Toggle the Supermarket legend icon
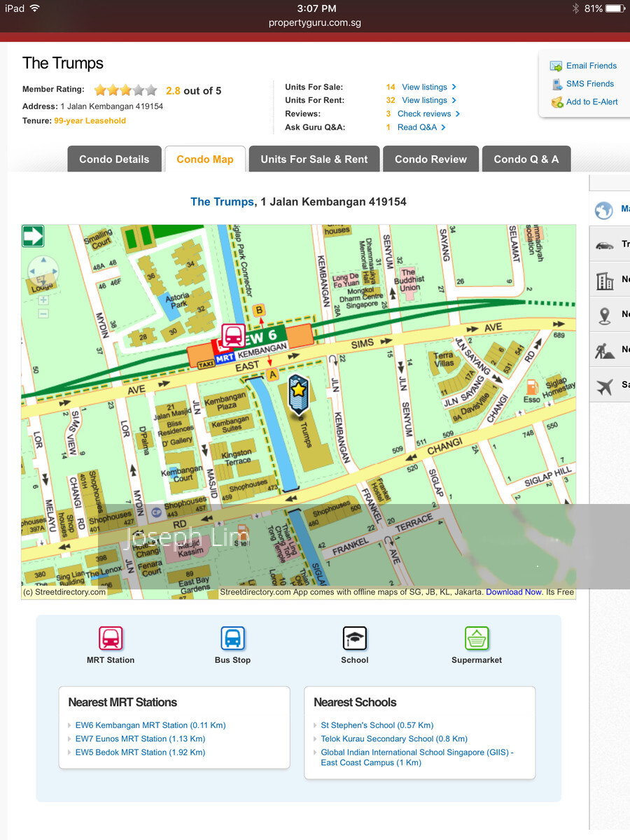The width and height of the screenshot is (630, 840). pos(477,638)
